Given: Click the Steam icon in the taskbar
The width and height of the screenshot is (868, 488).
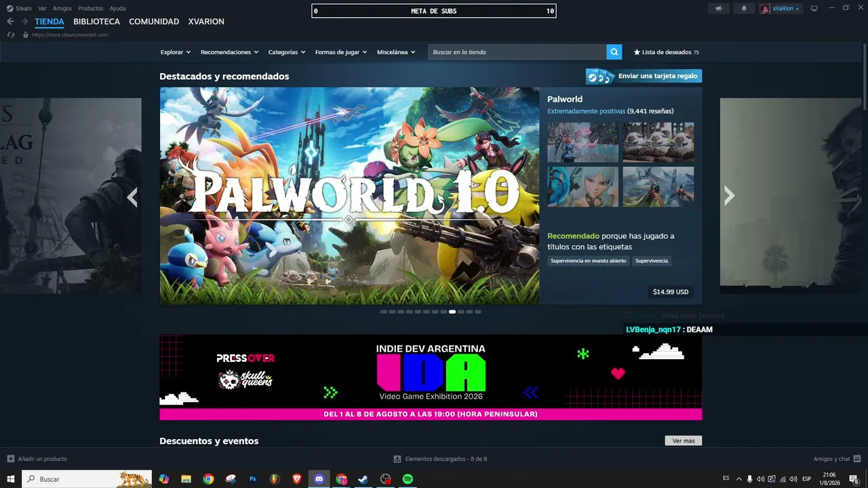Looking at the screenshot, I should tap(363, 479).
